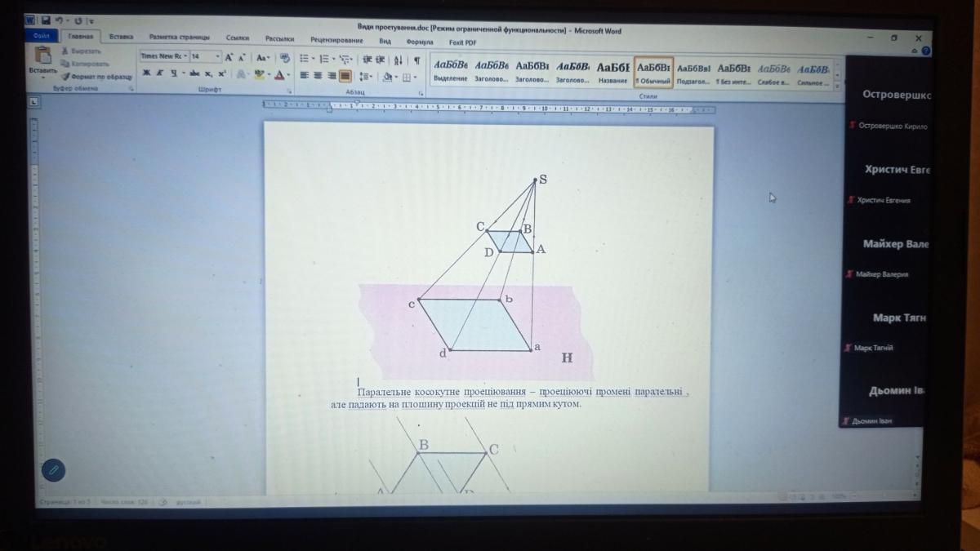Switch to the Разметка страницы tab
980x551 pixels.
click(x=179, y=37)
